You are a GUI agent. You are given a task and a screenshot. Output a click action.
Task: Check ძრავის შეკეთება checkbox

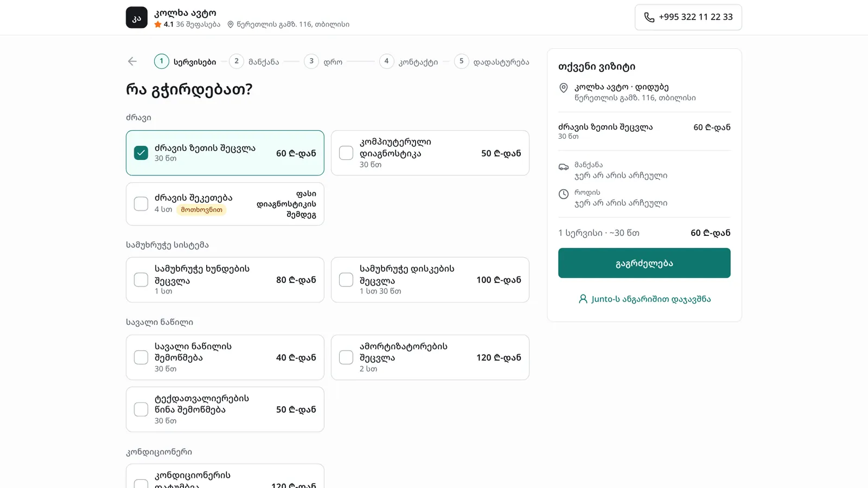point(141,203)
